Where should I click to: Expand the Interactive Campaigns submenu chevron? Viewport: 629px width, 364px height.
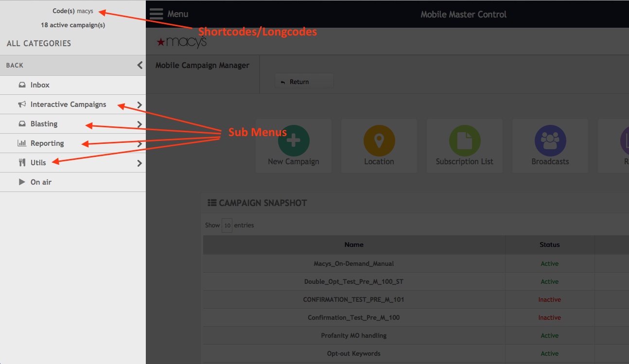pyautogui.click(x=140, y=104)
